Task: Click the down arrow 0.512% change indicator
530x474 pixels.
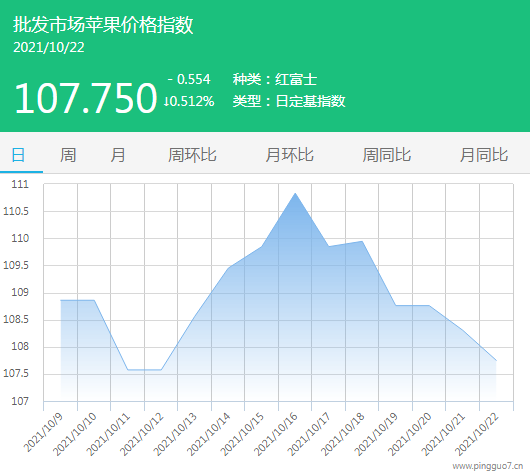Action: point(189,101)
